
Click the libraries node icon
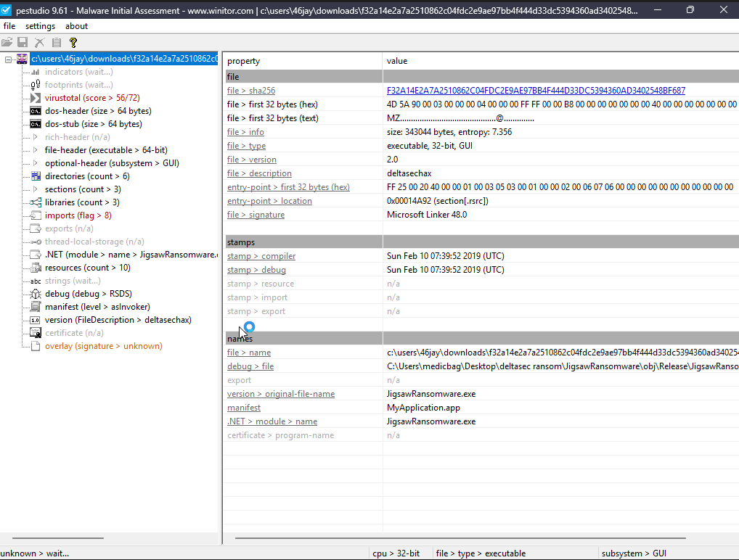(36, 202)
